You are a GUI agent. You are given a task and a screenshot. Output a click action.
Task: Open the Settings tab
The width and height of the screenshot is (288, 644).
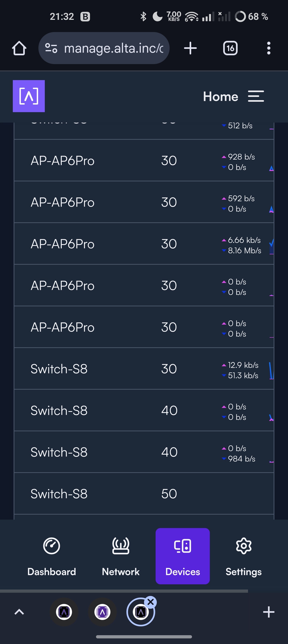click(244, 556)
